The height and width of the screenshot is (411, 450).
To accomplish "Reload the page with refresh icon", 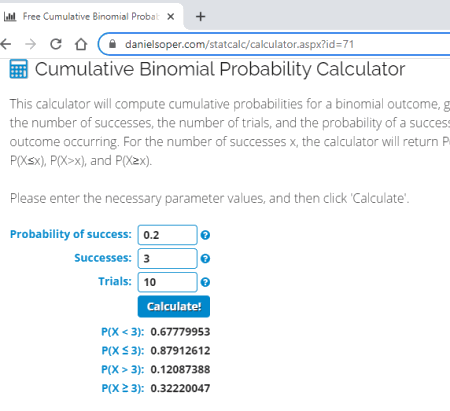I will [x=56, y=44].
